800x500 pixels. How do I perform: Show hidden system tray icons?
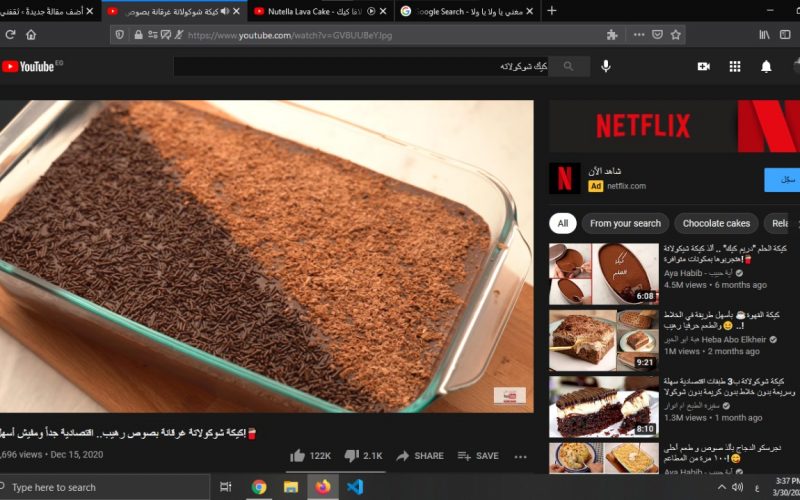722,488
